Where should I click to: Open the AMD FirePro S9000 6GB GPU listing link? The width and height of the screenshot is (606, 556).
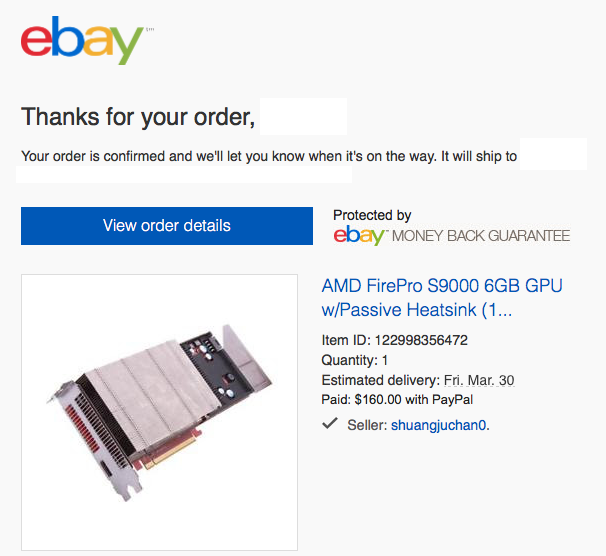[442, 298]
